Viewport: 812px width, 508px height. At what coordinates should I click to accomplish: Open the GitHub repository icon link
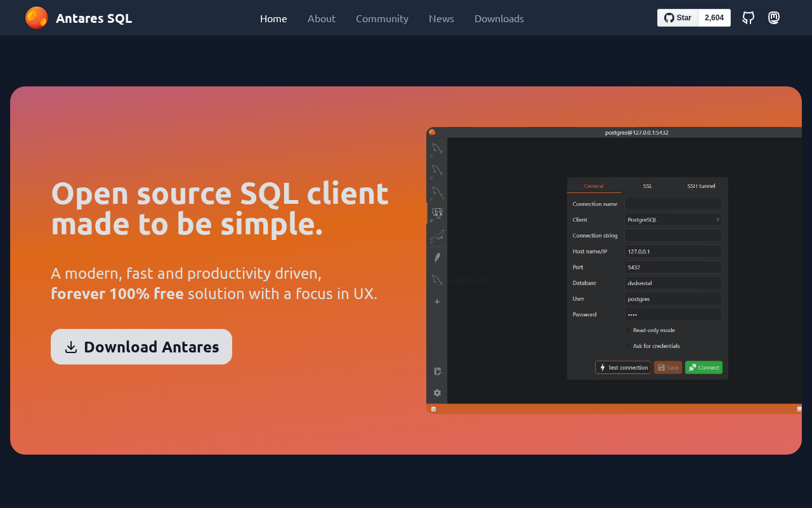749,18
